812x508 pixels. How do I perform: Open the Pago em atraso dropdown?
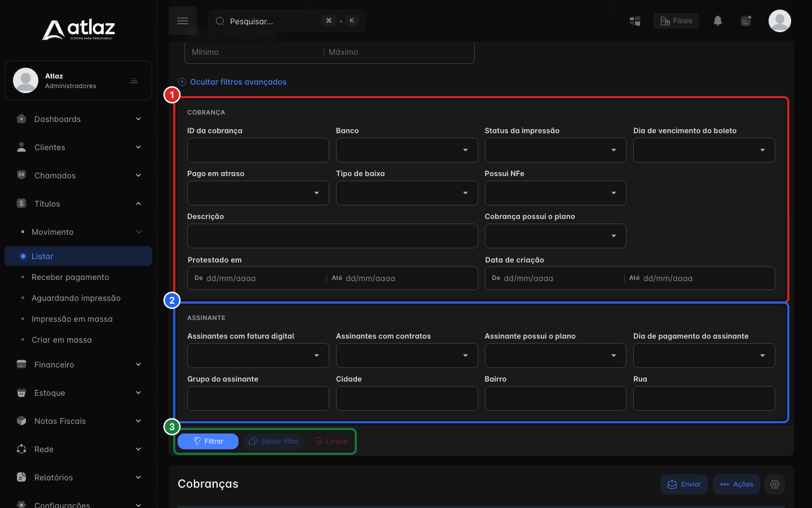[x=258, y=193]
